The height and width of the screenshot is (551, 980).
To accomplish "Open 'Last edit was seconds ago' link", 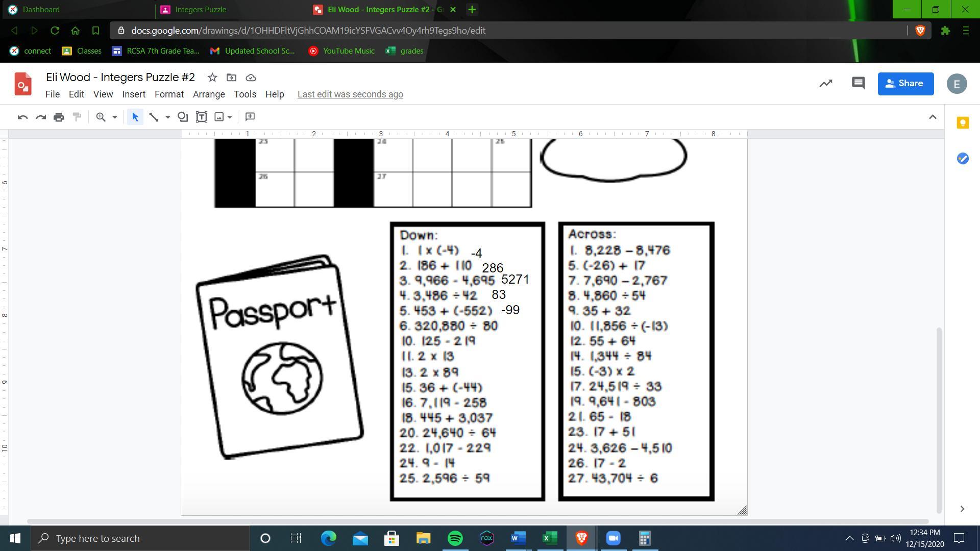I will (350, 94).
